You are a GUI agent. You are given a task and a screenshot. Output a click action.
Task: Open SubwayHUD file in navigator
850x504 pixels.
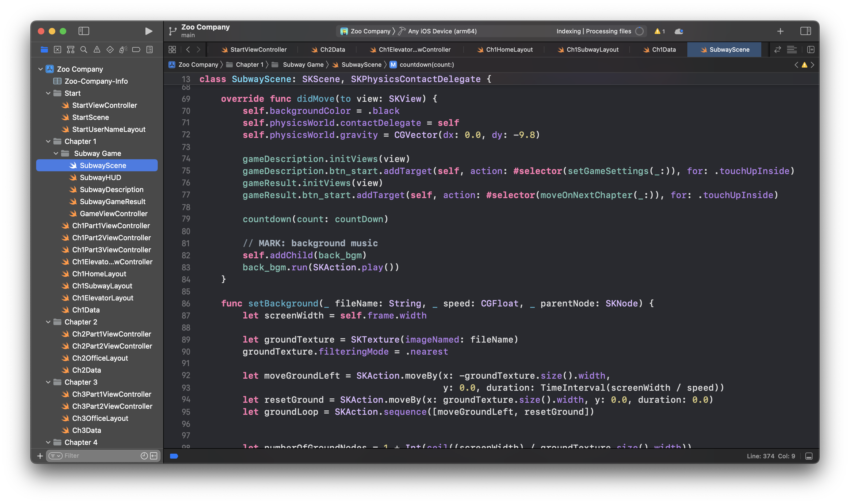[100, 178]
